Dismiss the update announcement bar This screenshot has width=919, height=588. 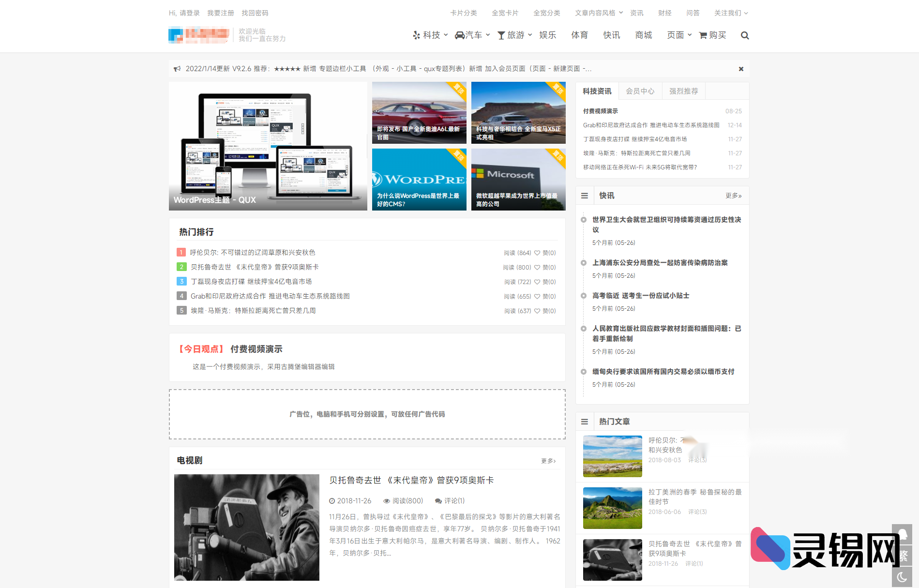tap(740, 68)
